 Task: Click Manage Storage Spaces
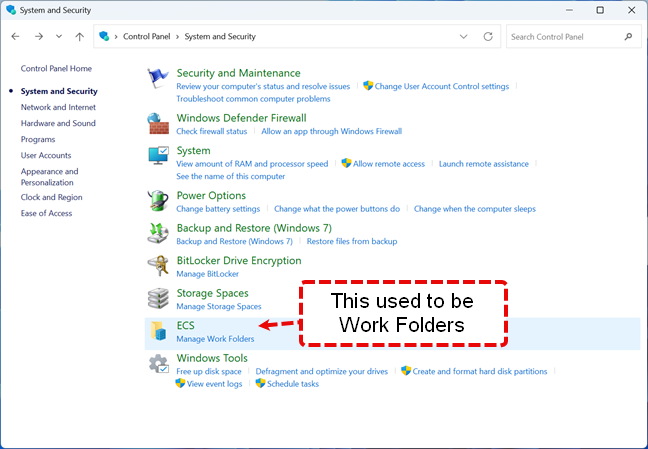click(x=219, y=306)
